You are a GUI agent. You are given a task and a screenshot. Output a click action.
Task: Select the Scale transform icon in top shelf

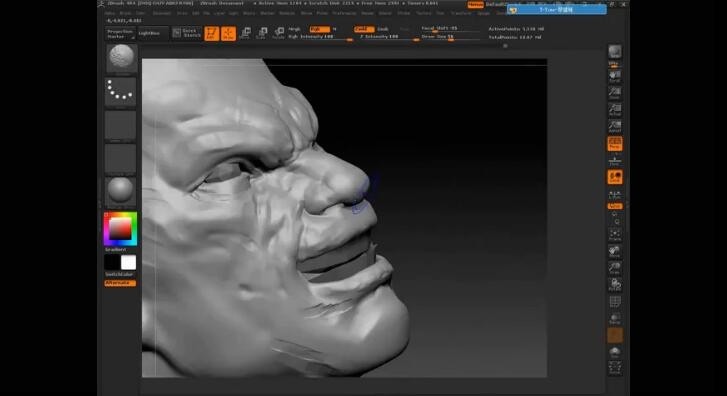[x=262, y=33]
